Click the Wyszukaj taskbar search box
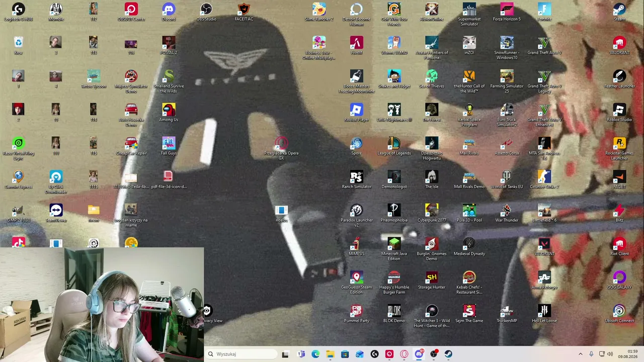This screenshot has width=644, height=362. pos(242,354)
